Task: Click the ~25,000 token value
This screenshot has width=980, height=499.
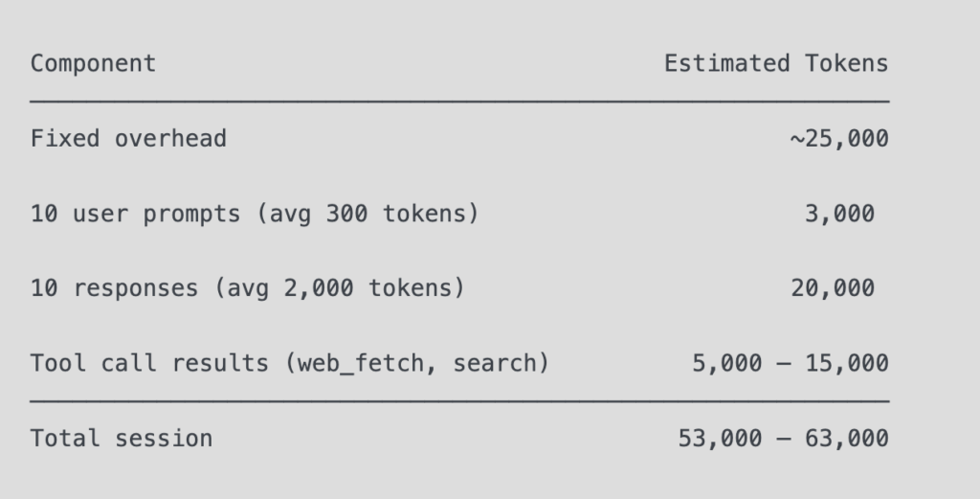Action: 839,139
